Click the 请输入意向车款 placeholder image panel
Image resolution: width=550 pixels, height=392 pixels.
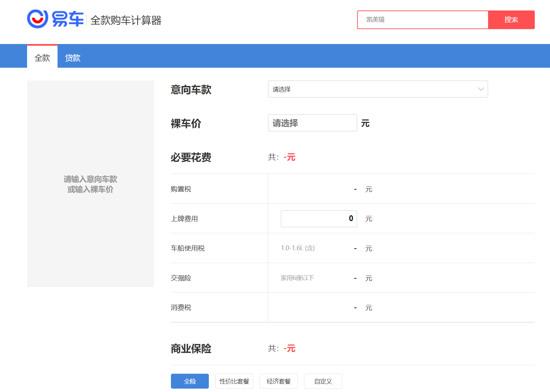[90, 184]
